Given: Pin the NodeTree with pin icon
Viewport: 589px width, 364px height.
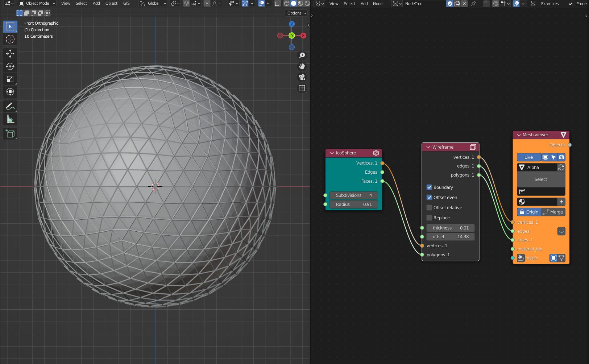Looking at the screenshot, I should (473, 4).
